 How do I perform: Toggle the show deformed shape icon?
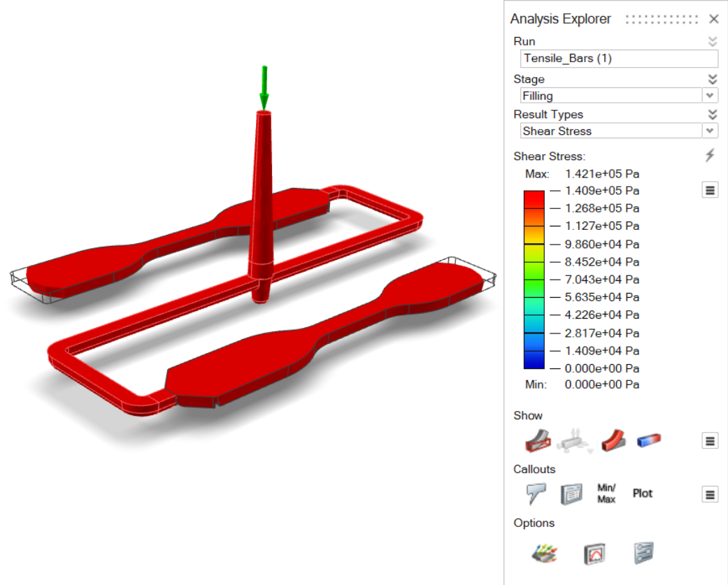pyautogui.click(x=613, y=440)
